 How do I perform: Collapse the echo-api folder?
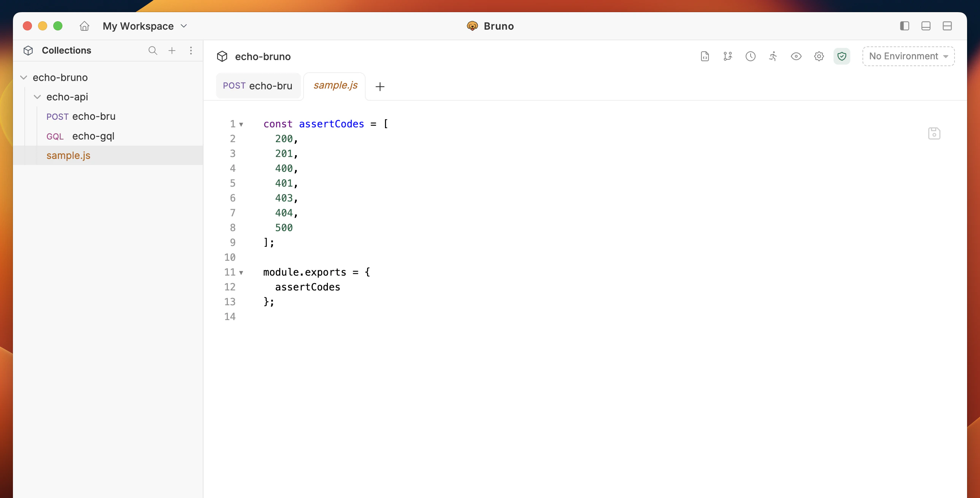click(x=37, y=97)
